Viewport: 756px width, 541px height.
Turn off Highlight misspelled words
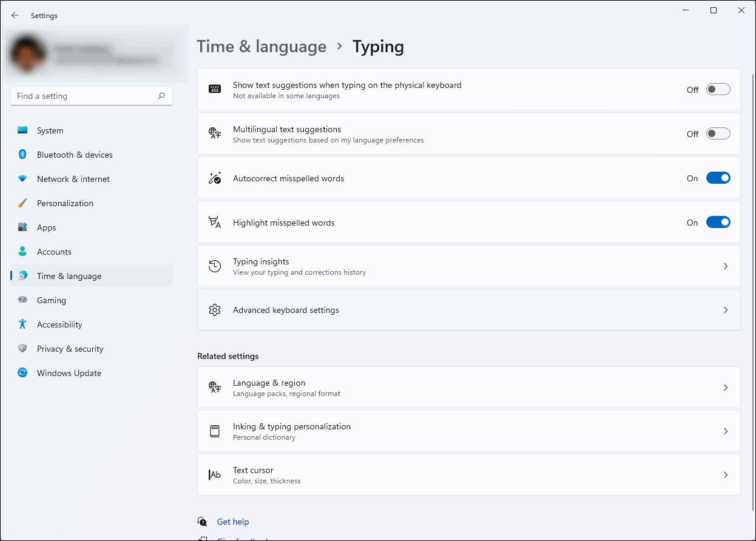pos(718,222)
